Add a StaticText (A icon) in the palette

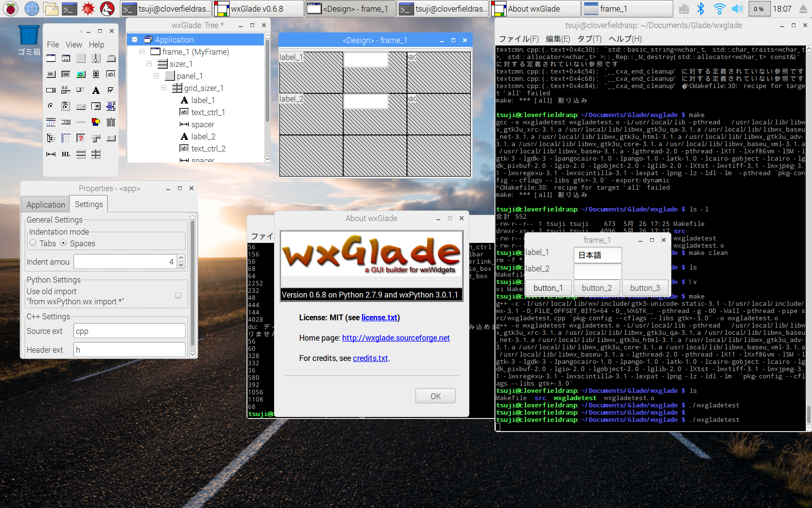click(x=96, y=90)
